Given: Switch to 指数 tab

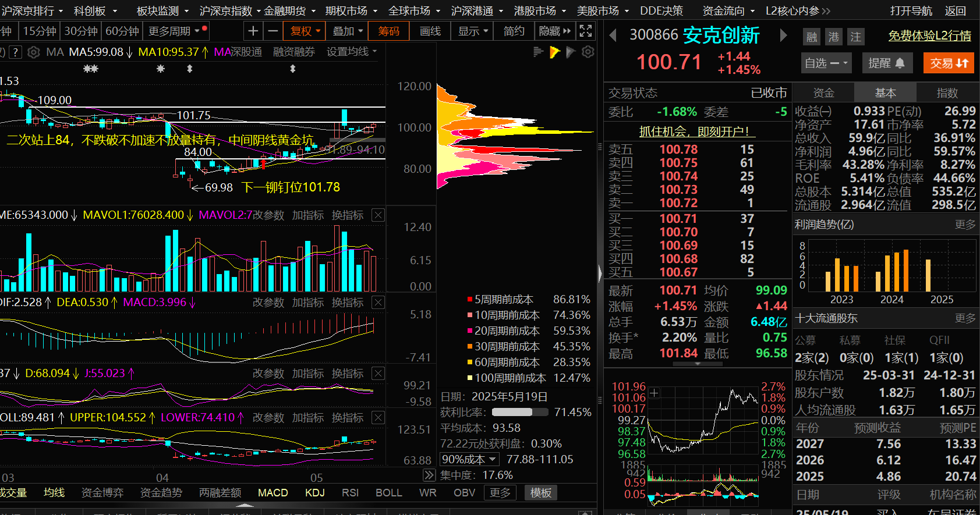Looking at the screenshot, I should pos(947,93).
